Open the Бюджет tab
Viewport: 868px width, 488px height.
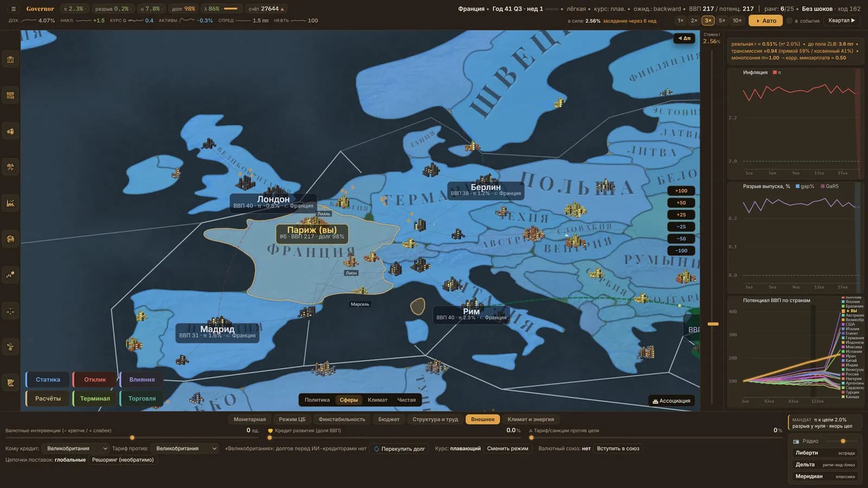(388, 419)
